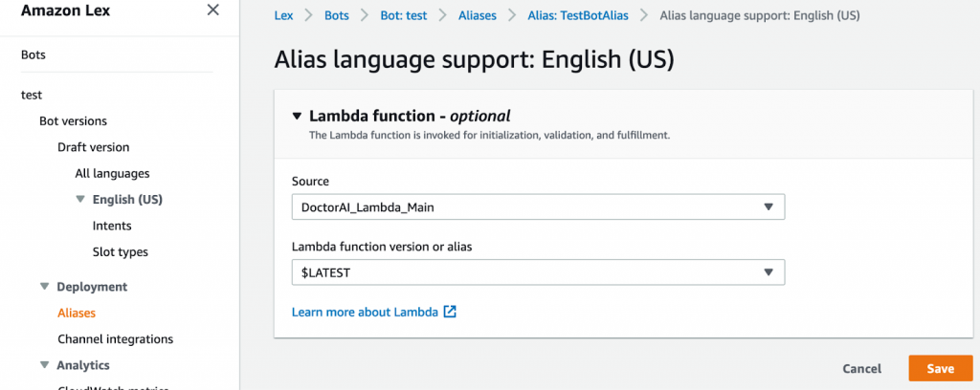Screen dimensions: 980x390
Task: Collapse the Analytics section arrow
Action: [44, 365]
